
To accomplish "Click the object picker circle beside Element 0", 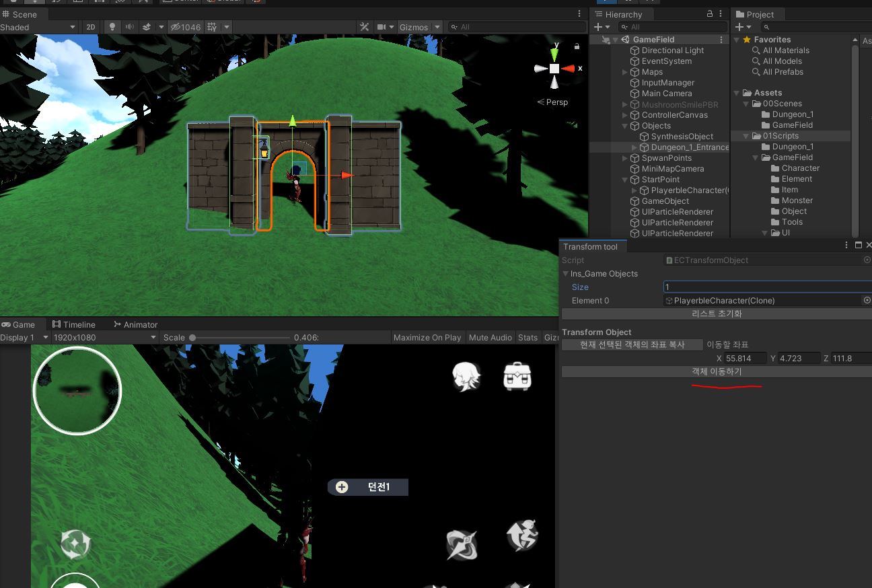I will coord(867,301).
